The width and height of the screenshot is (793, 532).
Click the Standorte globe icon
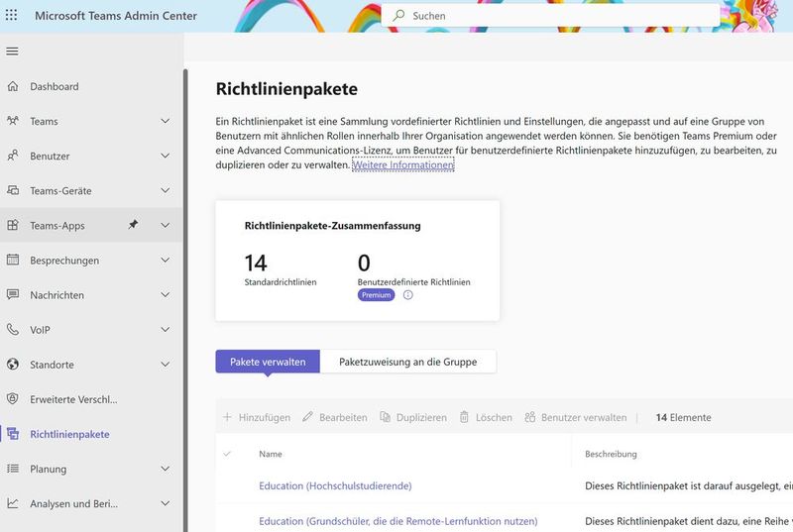pos(13,365)
